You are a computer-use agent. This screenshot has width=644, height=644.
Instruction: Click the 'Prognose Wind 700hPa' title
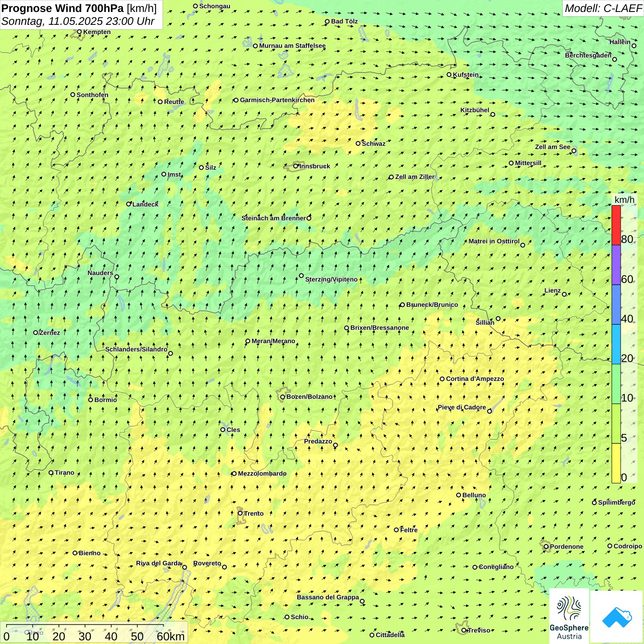(63, 8)
